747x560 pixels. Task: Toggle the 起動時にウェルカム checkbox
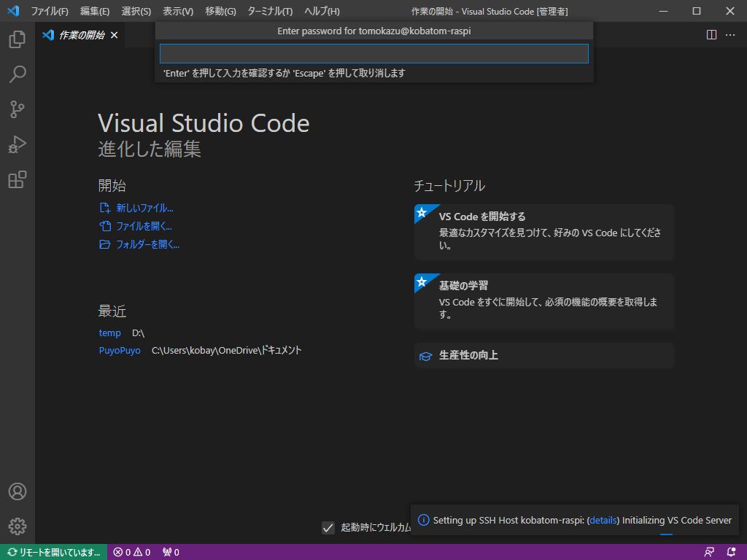(328, 527)
